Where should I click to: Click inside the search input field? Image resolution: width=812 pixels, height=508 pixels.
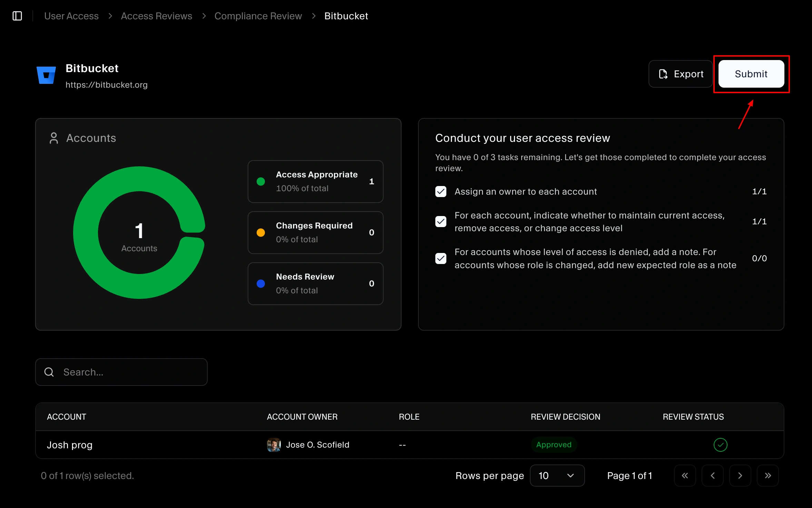(x=121, y=372)
